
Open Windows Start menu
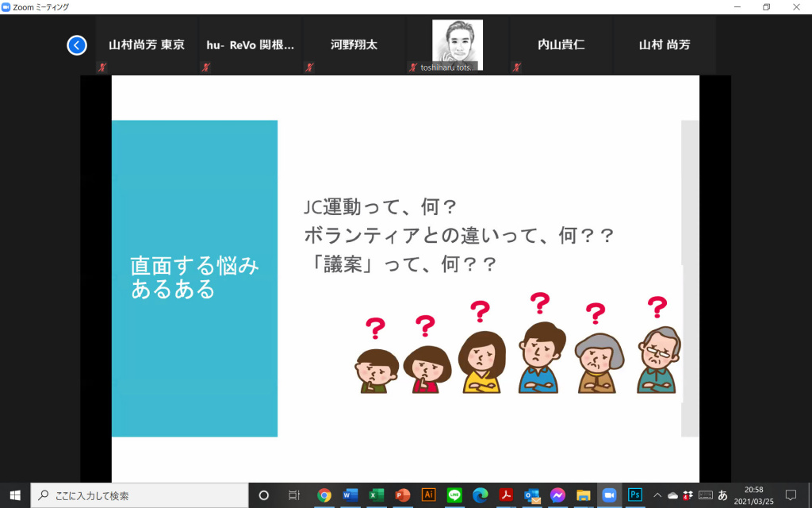14,495
